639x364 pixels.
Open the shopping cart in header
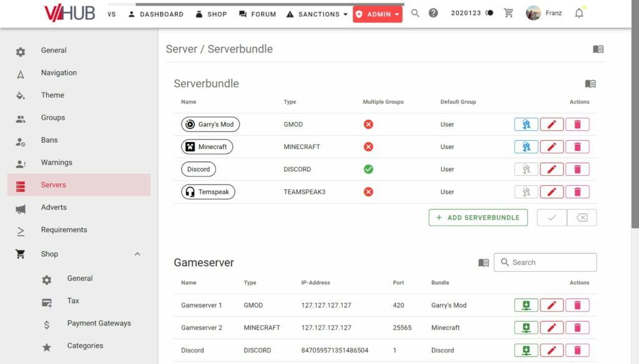pyautogui.click(x=508, y=14)
